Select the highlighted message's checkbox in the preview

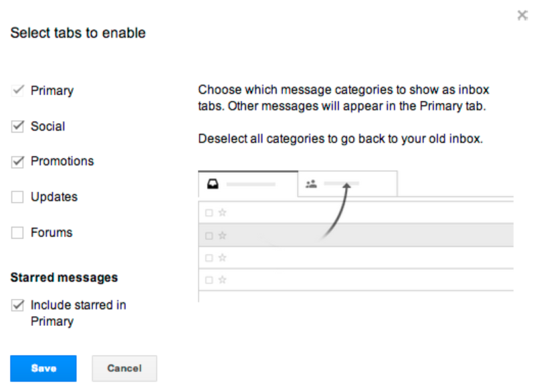pyautogui.click(x=209, y=235)
